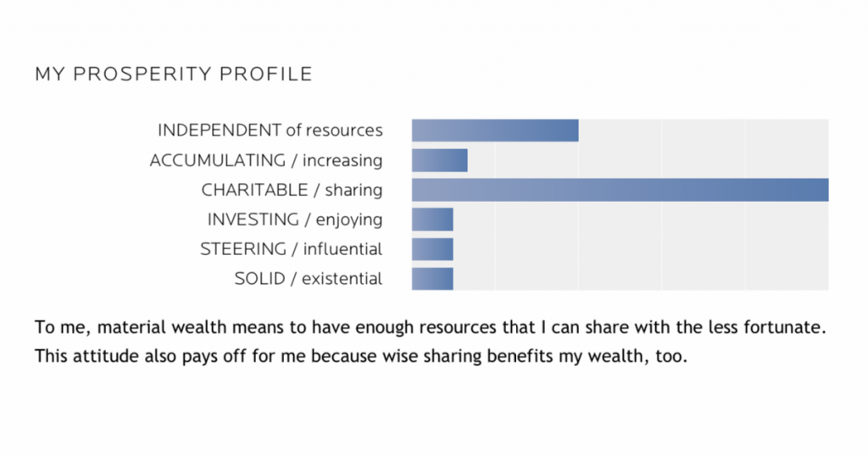Click the SOLID / existential label
This screenshot has width=868, height=456.
[x=308, y=279]
